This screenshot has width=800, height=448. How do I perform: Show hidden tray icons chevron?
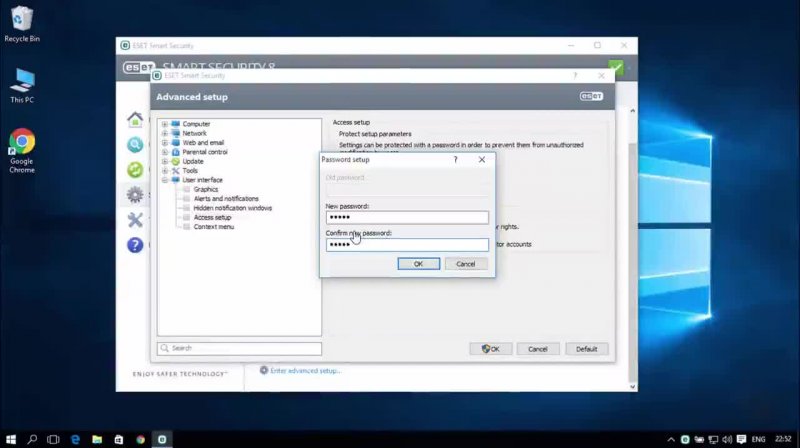tap(671, 439)
